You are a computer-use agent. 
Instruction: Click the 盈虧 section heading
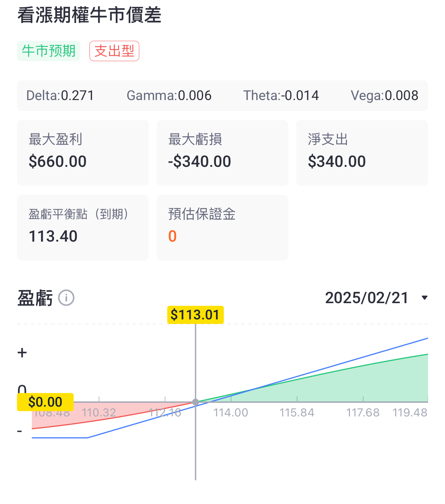pos(35,298)
